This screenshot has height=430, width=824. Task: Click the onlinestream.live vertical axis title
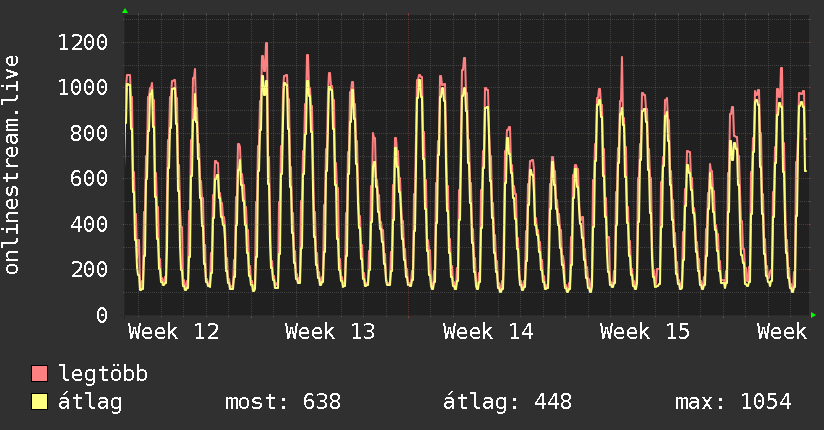point(12,165)
